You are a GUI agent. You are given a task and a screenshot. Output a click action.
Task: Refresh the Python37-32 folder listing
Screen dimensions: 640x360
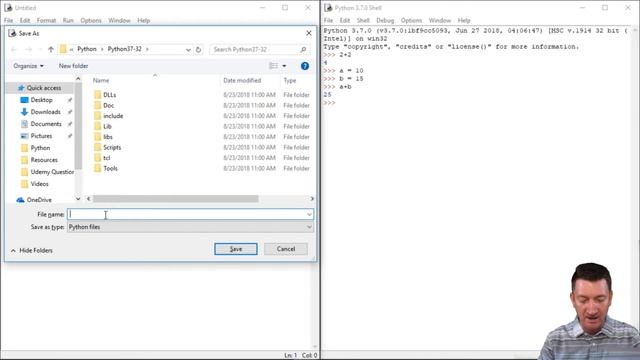(x=198, y=49)
